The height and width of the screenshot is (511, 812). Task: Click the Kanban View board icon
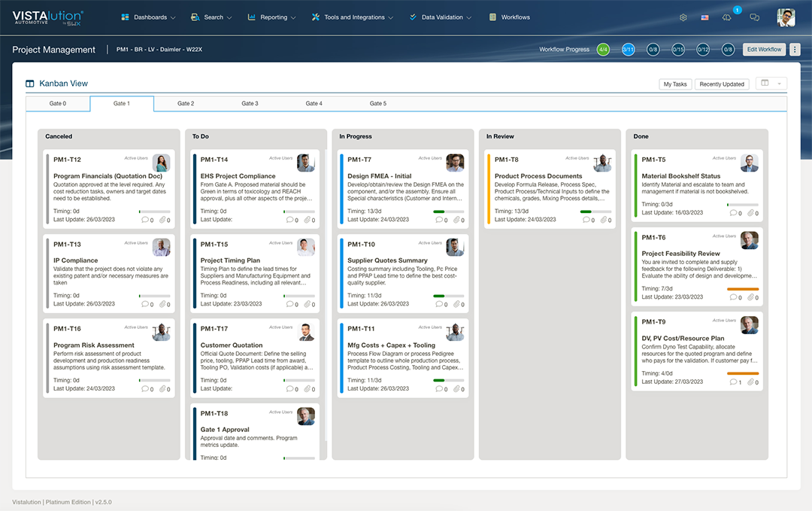point(30,84)
